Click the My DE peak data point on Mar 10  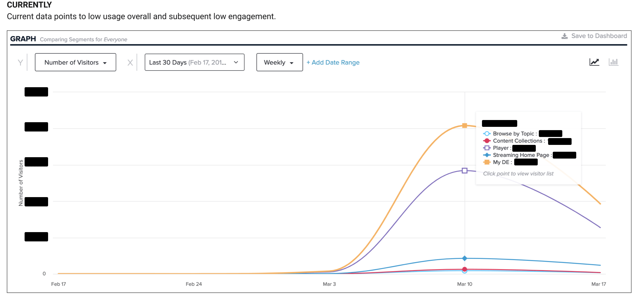(x=464, y=125)
